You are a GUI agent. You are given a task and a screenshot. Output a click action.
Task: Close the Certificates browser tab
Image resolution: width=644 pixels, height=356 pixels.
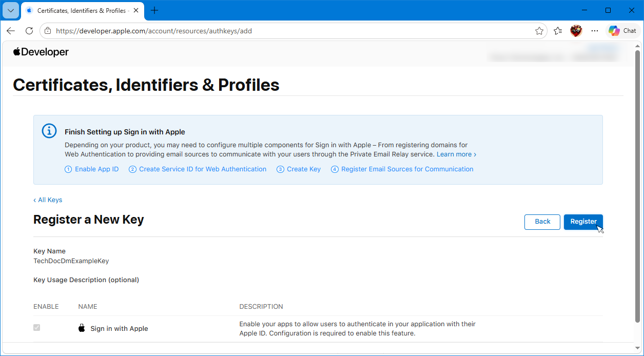pos(135,11)
